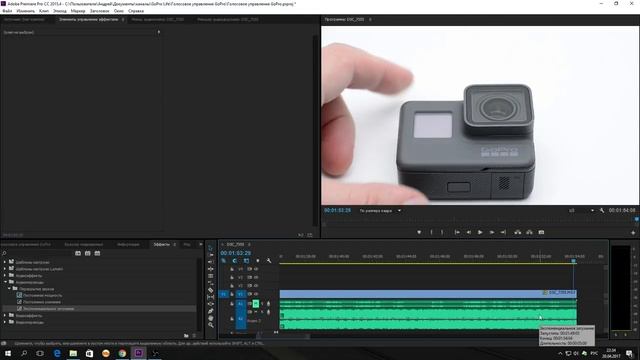Click the blue video clip on V1 track
The image size is (640, 360).
click(428, 293)
